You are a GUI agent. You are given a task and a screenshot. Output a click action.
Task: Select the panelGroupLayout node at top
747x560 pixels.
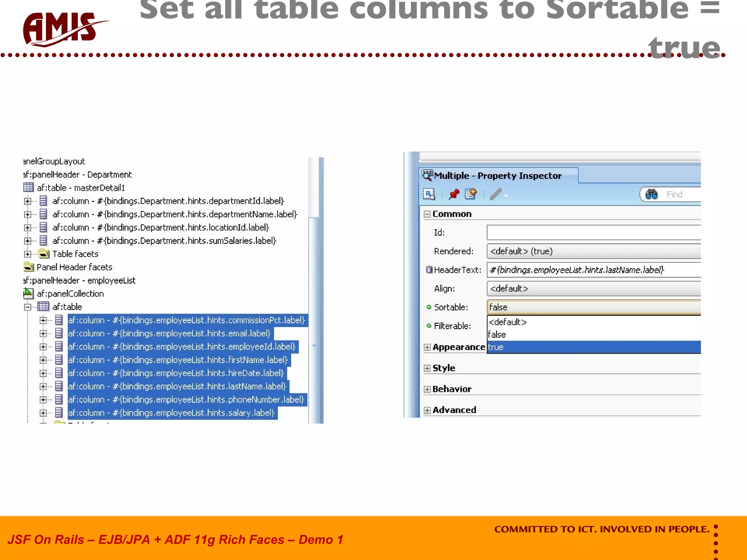tap(54, 161)
